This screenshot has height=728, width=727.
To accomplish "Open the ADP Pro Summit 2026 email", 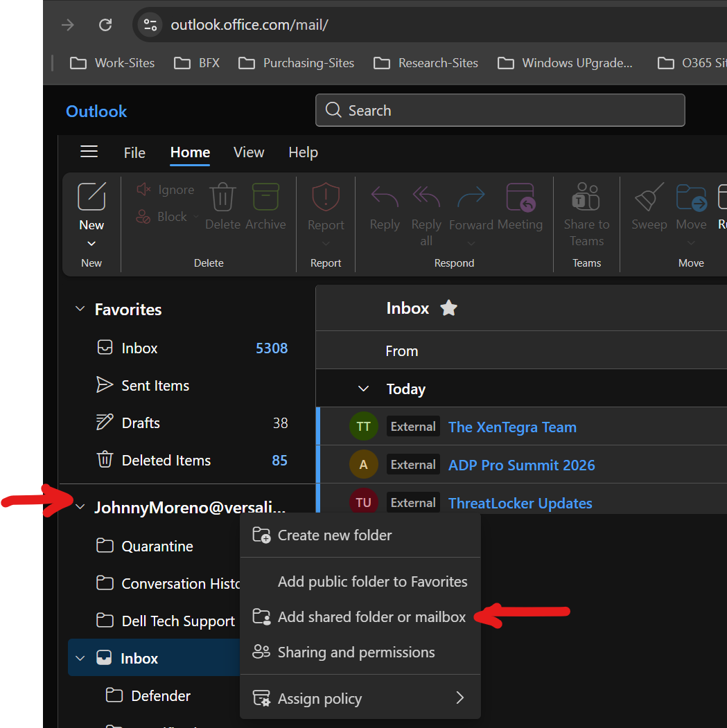I will pos(521,465).
